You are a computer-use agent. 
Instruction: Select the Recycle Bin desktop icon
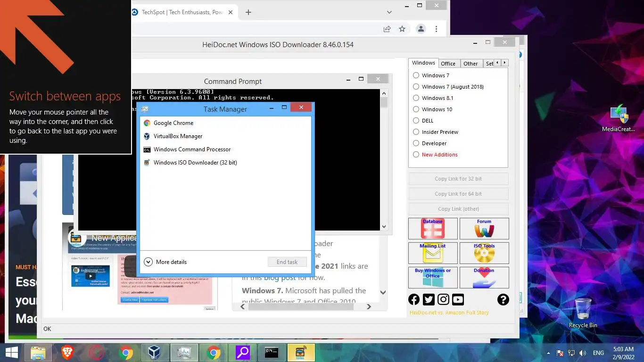tap(583, 313)
